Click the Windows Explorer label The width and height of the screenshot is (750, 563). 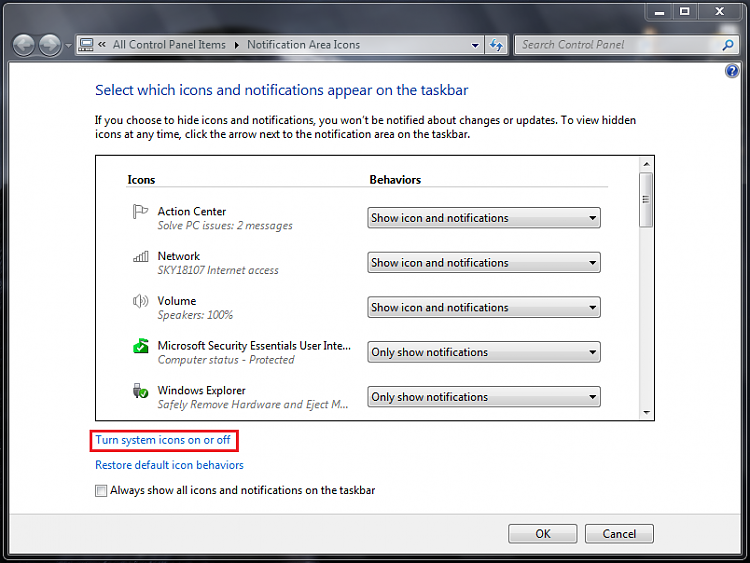pos(201,390)
